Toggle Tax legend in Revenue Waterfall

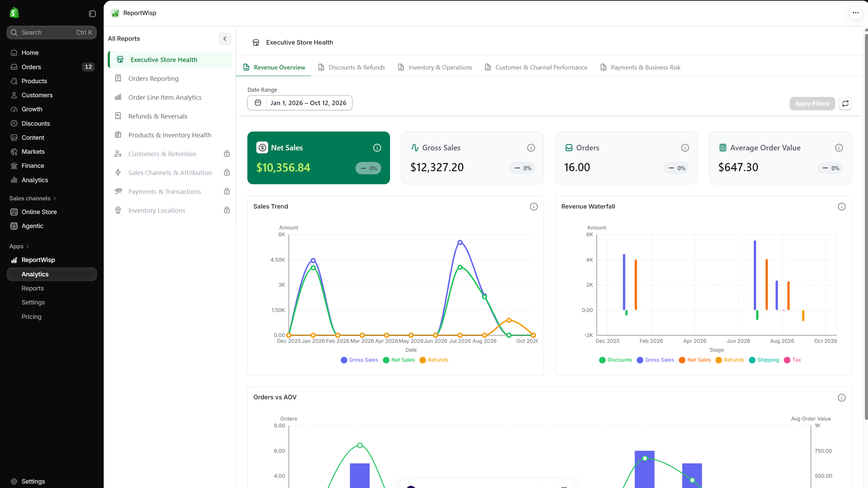(792, 360)
